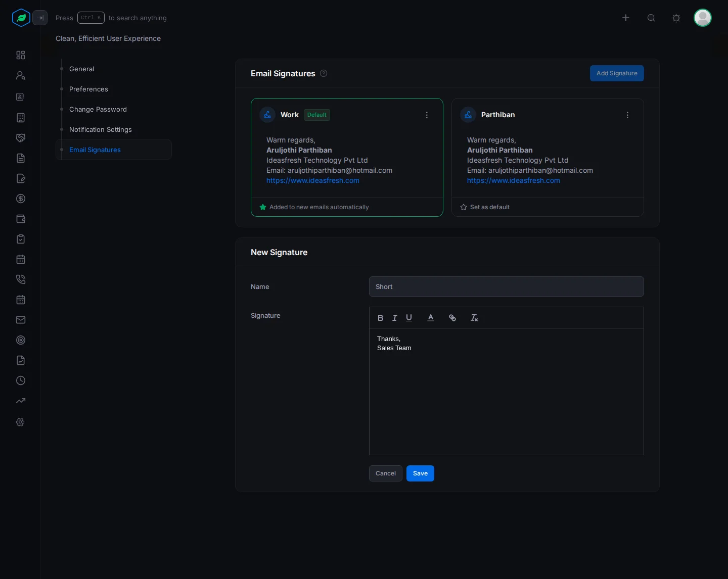Open the settings gear icon in sidebar
Image resolution: width=728 pixels, height=579 pixels.
click(x=21, y=422)
